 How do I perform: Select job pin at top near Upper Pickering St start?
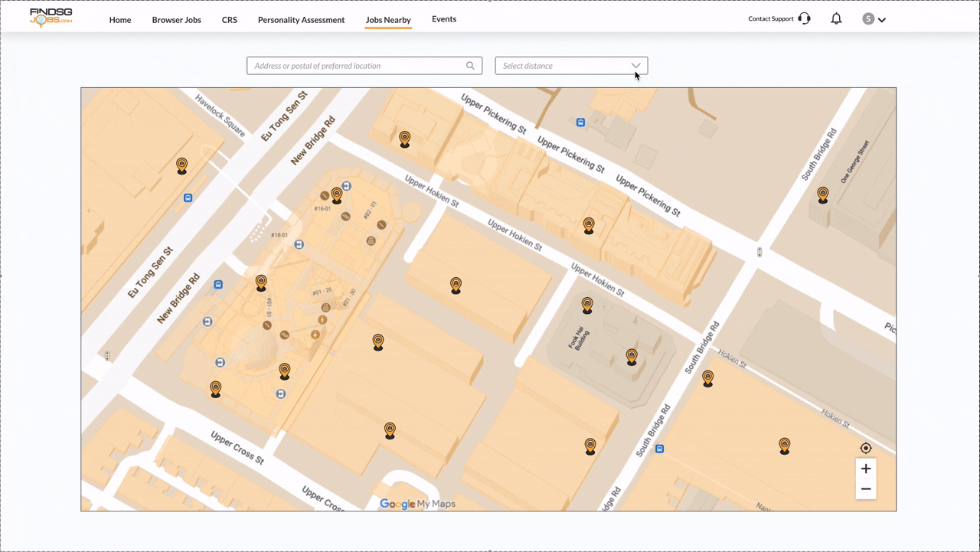pos(405,139)
